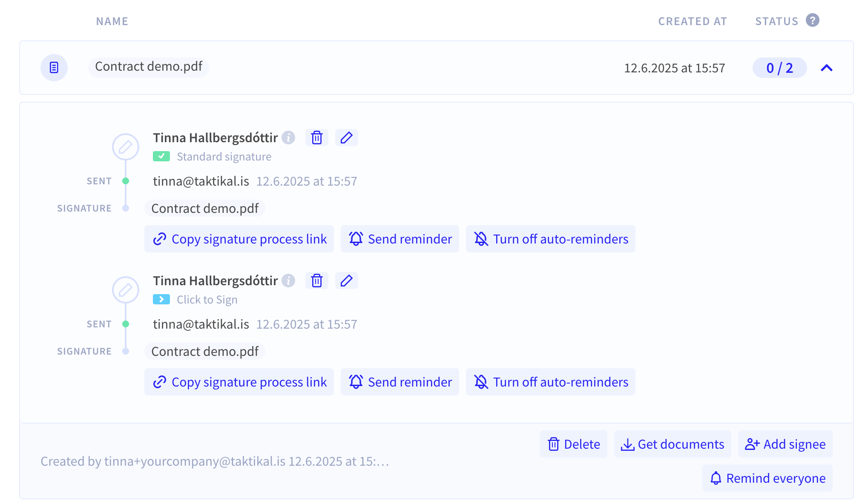
Task: Click the created date 12.6.2025 at 15:57 in header row
Action: [x=674, y=68]
